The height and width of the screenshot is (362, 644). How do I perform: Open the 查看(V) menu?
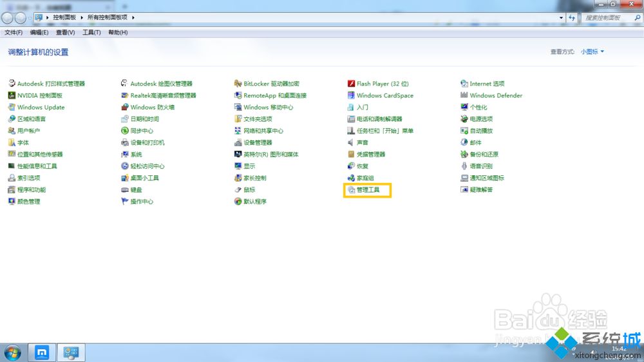click(x=65, y=32)
